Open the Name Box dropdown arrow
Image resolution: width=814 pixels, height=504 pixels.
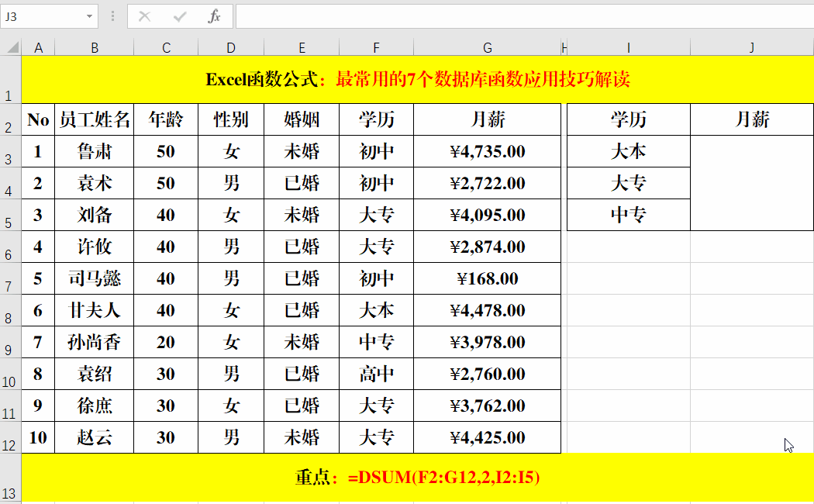click(88, 16)
